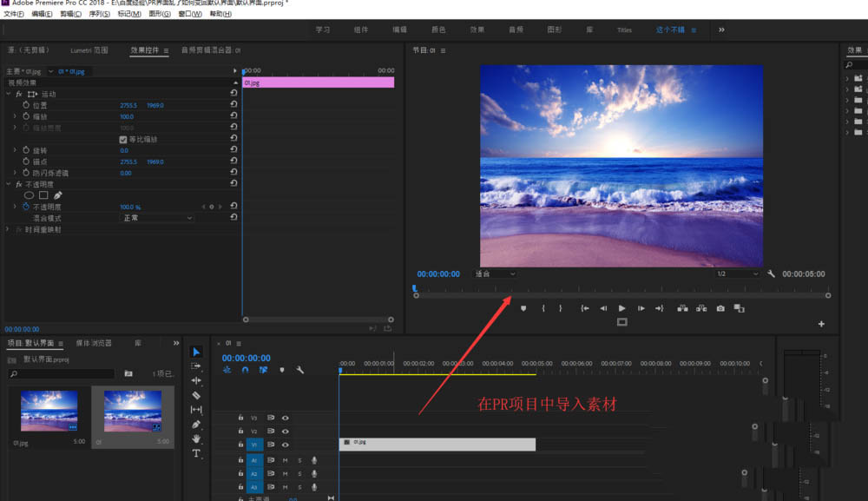Screen dimensions: 868x501
Task: Click the Export Frame camera icon
Action: click(x=720, y=308)
